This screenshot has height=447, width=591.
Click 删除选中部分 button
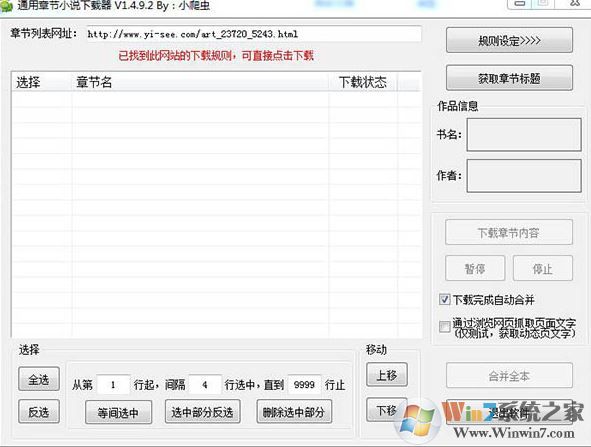[294, 412]
